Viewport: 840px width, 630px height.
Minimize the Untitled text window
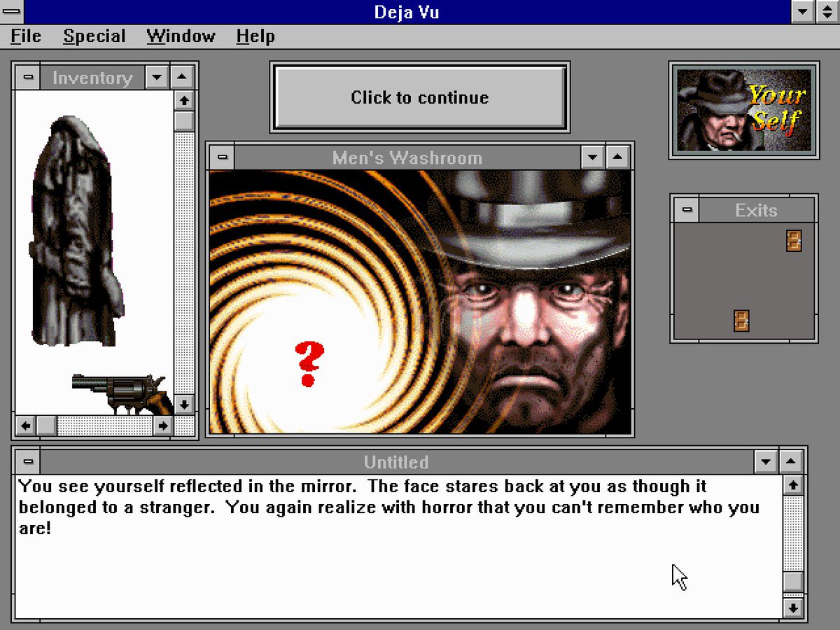point(766,462)
